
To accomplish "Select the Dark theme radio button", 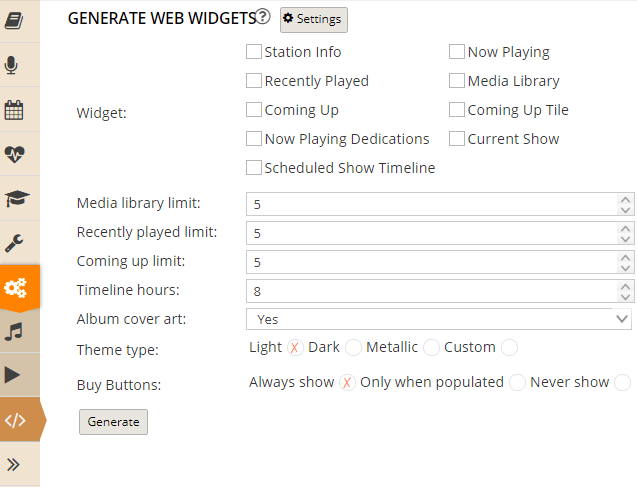I will tap(353, 348).
